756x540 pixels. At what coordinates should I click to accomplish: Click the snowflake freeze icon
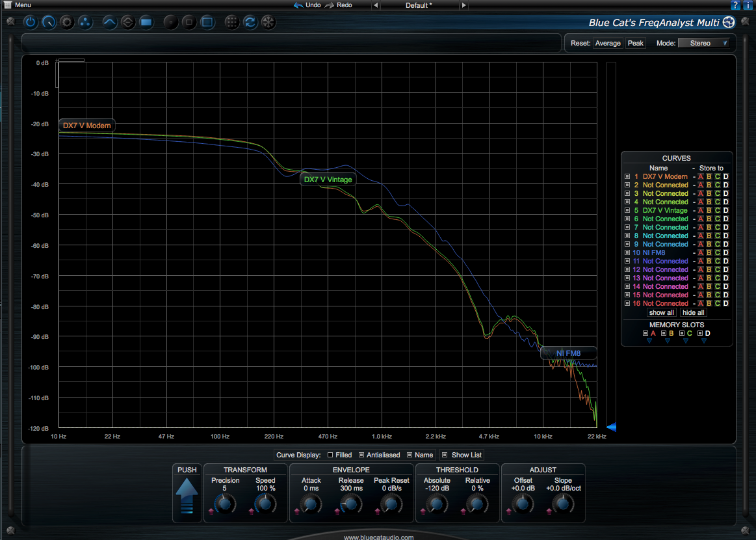point(268,22)
